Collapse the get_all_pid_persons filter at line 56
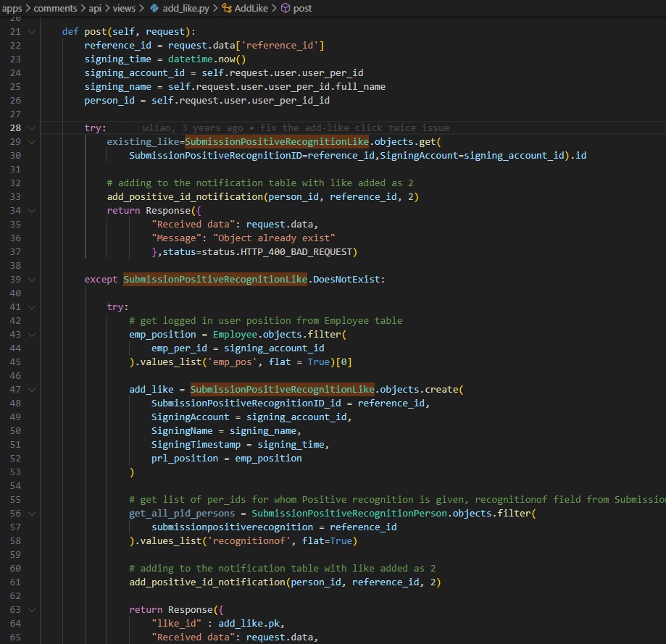The image size is (666, 644). coord(32,514)
